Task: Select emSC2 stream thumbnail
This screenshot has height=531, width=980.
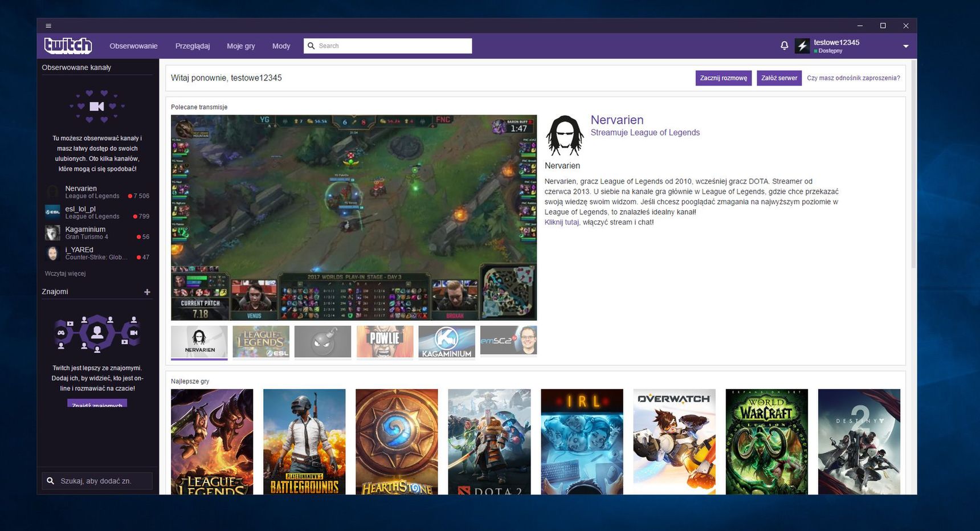Action: 508,341
